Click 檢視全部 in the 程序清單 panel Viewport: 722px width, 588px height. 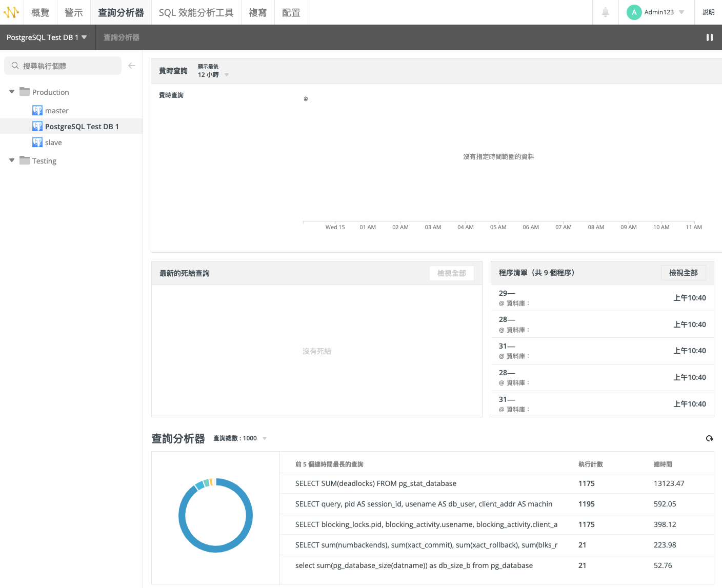click(x=683, y=272)
